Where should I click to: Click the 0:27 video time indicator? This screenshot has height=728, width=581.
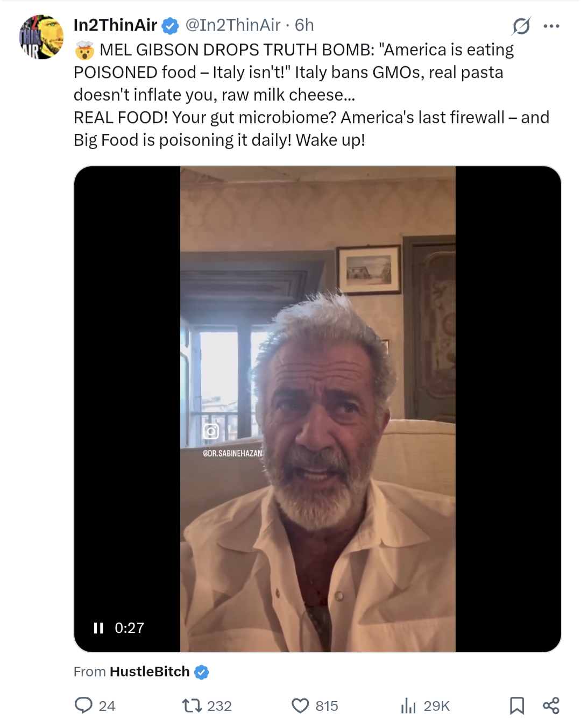click(x=130, y=628)
